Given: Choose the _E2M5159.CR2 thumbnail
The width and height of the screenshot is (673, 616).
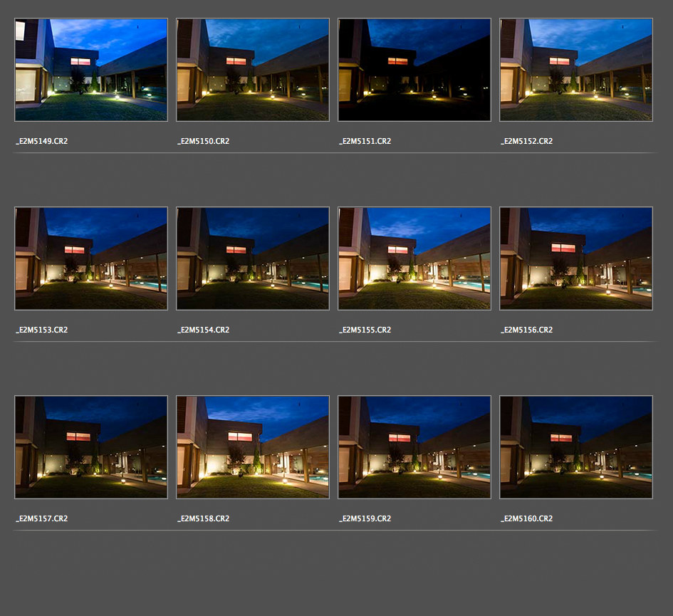Looking at the screenshot, I should [x=414, y=447].
